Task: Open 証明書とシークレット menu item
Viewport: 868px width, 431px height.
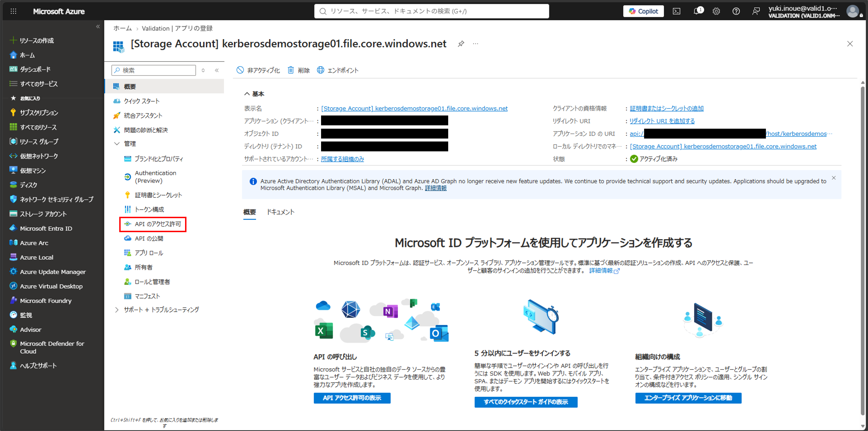Action: click(x=153, y=195)
